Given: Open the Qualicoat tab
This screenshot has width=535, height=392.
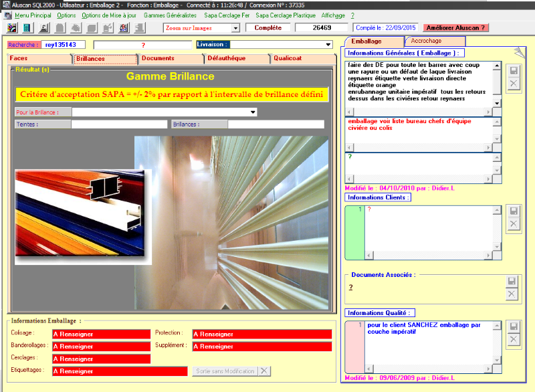Looking at the screenshot, I should click(x=303, y=59).
